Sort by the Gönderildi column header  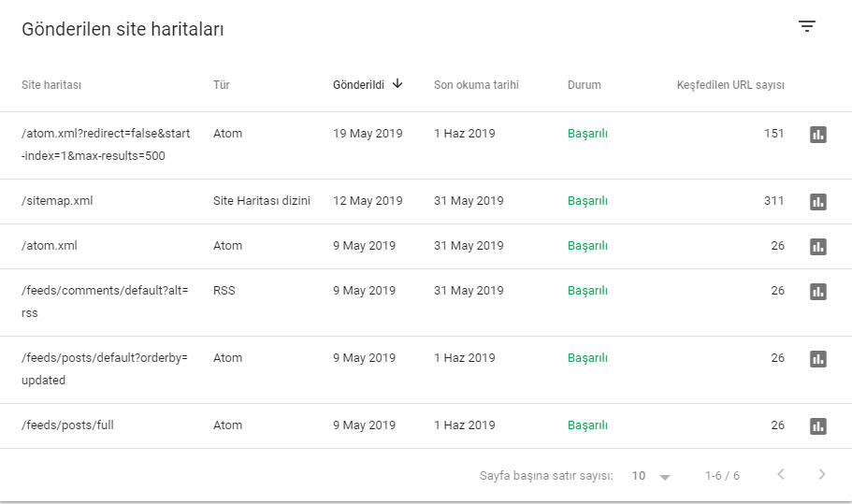358,85
